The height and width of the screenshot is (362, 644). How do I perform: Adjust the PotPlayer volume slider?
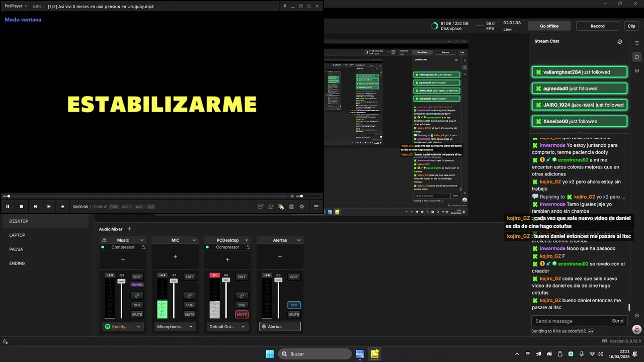[x=307, y=196]
